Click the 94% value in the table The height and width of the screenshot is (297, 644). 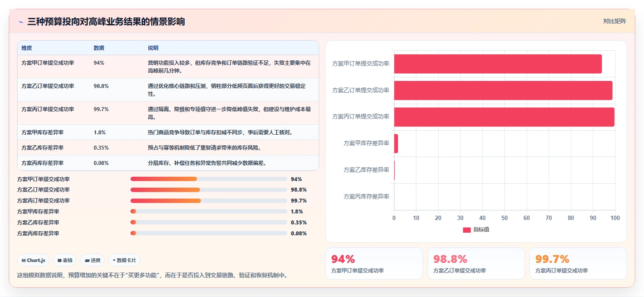click(99, 63)
